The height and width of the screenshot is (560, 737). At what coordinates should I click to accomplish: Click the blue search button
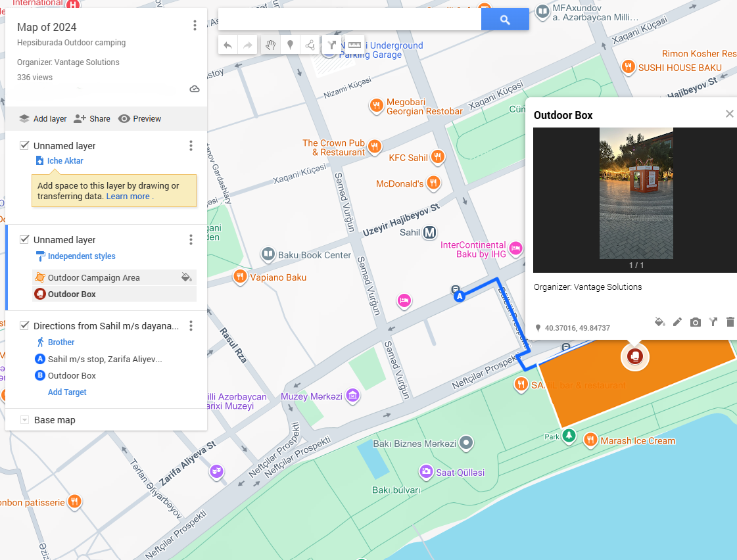pos(504,20)
